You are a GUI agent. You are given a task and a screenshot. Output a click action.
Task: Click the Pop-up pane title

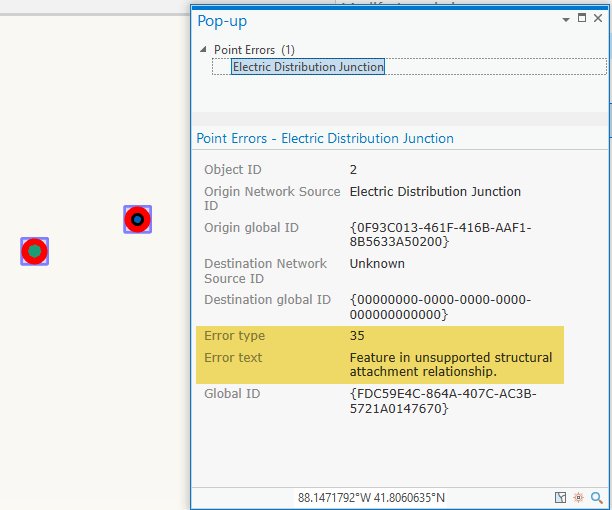pyautogui.click(x=222, y=20)
